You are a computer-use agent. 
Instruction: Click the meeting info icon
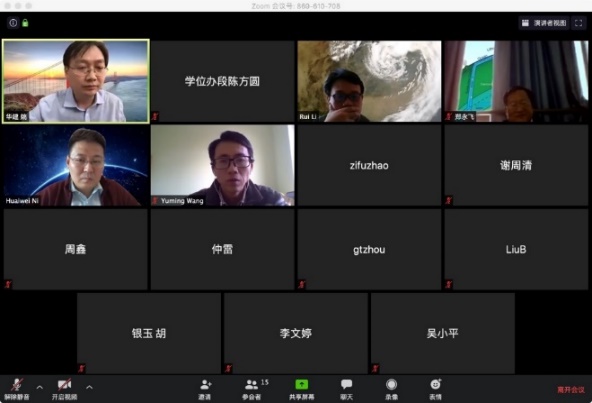pos(13,23)
